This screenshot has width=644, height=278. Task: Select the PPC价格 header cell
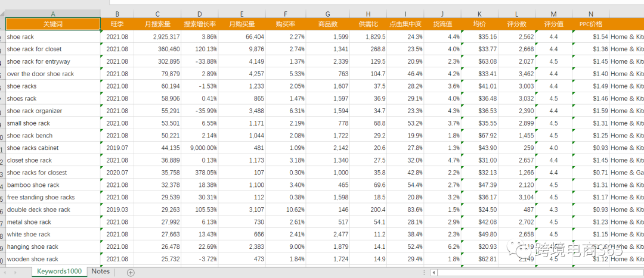click(x=590, y=24)
